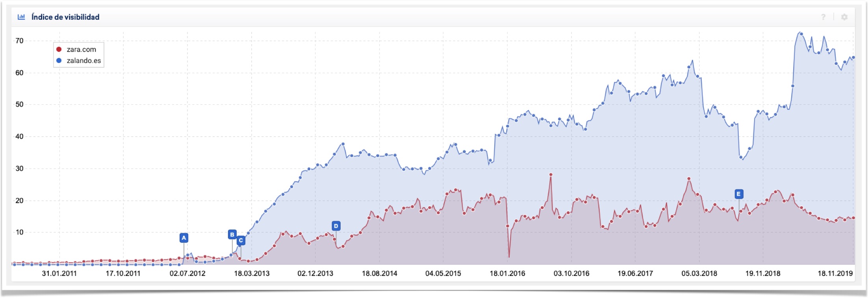Click the 18.01.2016 date label
This screenshot has height=298, width=868.
tap(507, 273)
